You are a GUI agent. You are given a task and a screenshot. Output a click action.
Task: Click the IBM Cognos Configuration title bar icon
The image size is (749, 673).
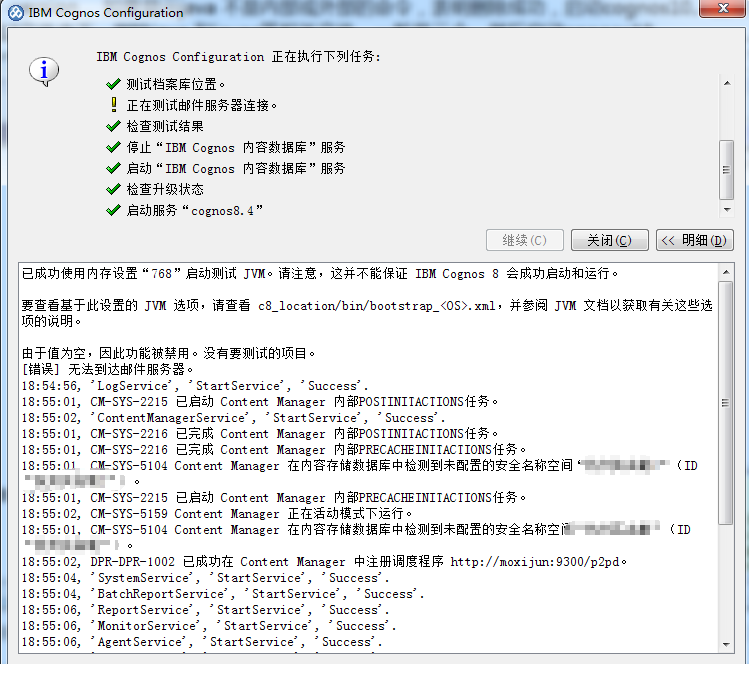click(16, 13)
